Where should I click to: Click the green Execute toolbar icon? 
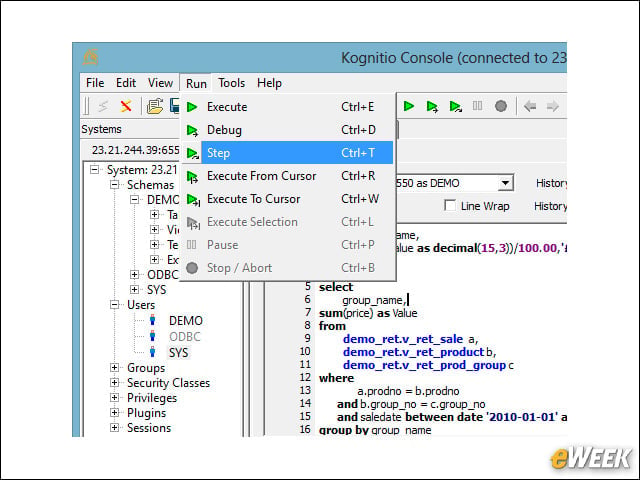click(409, 106)
